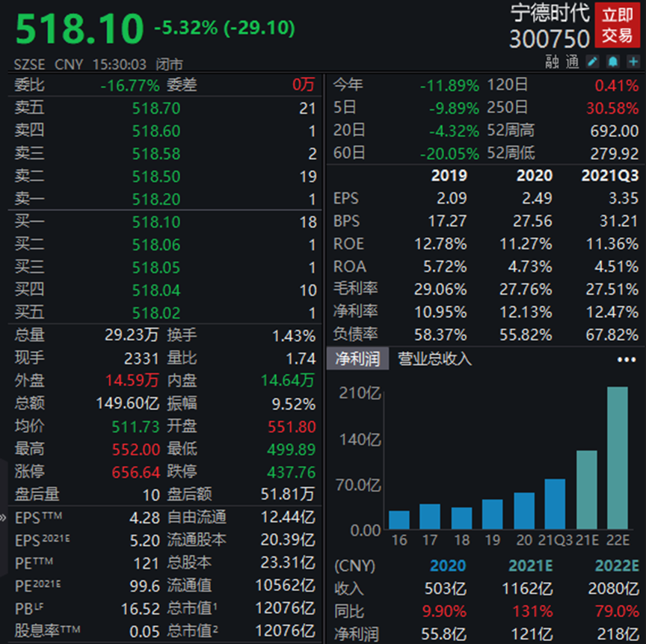This screenshot has height=644, width=646.
Task: Select sell-two price 518.50
Action: pyautogui.click(x=156, y=177)
